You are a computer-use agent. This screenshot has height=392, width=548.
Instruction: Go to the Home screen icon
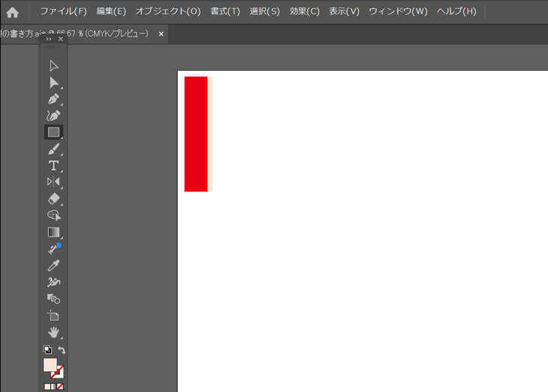tap(12, 13)
